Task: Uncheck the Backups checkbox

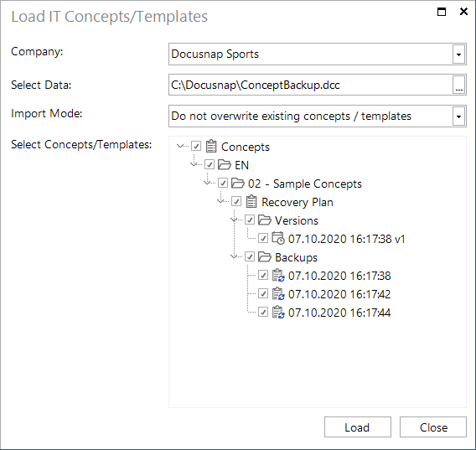Action: coord(250,257)
